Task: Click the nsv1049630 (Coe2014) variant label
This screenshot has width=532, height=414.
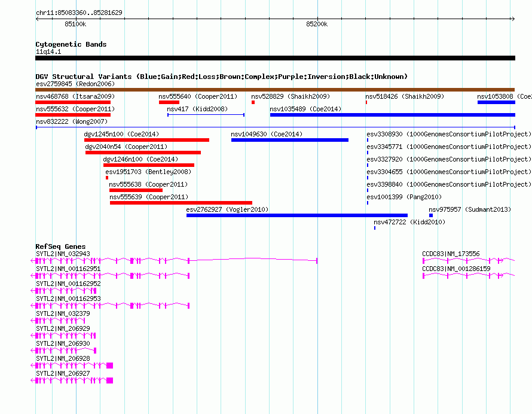Action: point(267,134)
